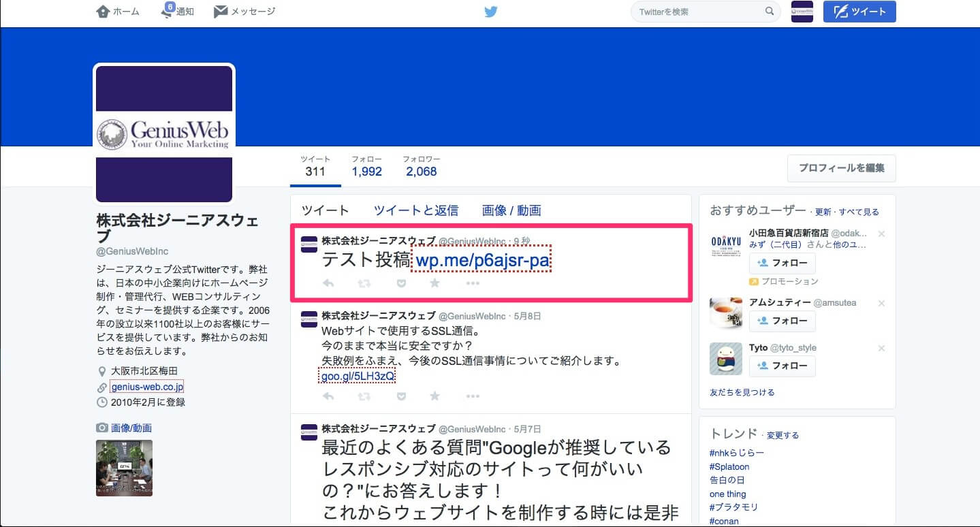Image resolution: width=980 pixels, height=527 pixels.
Task: Open the wp.me/p6ajsr-pa link
Action: pyautogui.click(x=482, y=260)
